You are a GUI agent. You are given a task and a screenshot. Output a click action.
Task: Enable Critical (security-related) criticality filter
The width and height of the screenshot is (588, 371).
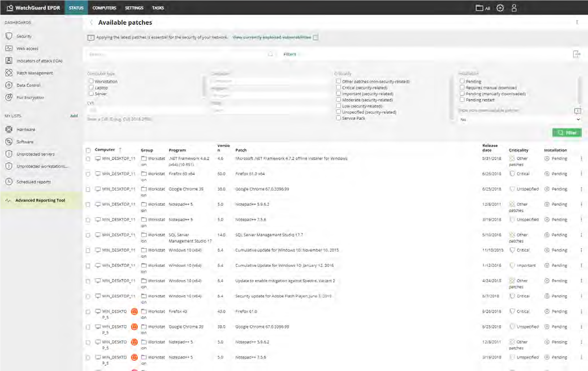(x=338, y=88)
